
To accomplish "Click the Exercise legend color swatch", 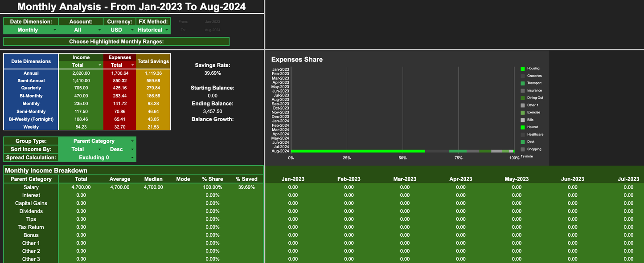I will point(522,113).
